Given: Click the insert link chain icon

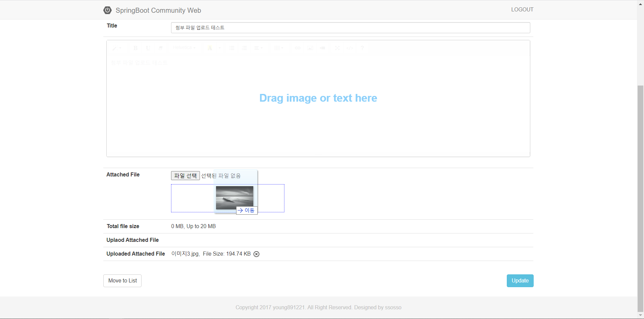Looking at the screenshot, I should (298, 48).
